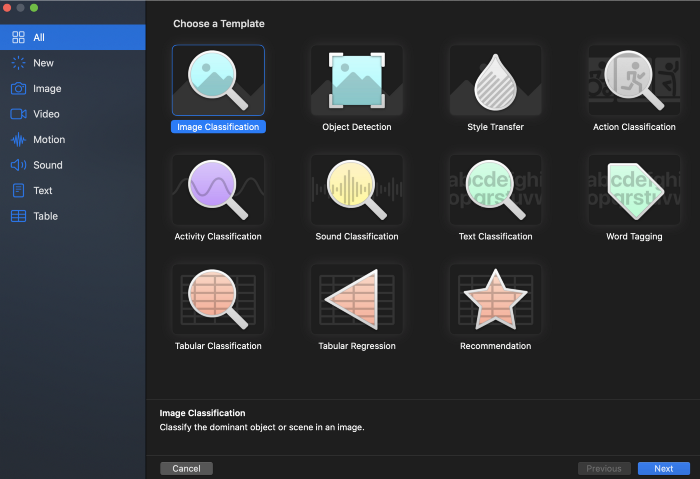Click the Word Tagging label text
The height and width of the screenshot is (479, 700).
pyautogui.click(x=634, y=237)
